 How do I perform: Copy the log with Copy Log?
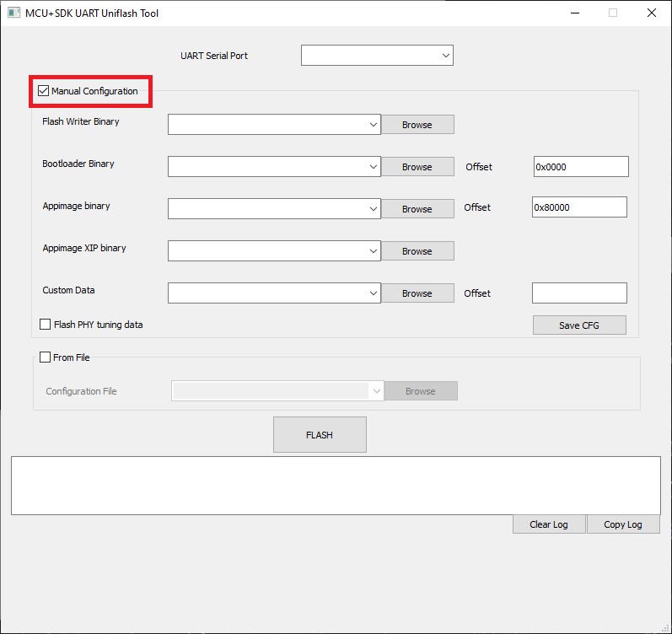(x=623, y=524)
